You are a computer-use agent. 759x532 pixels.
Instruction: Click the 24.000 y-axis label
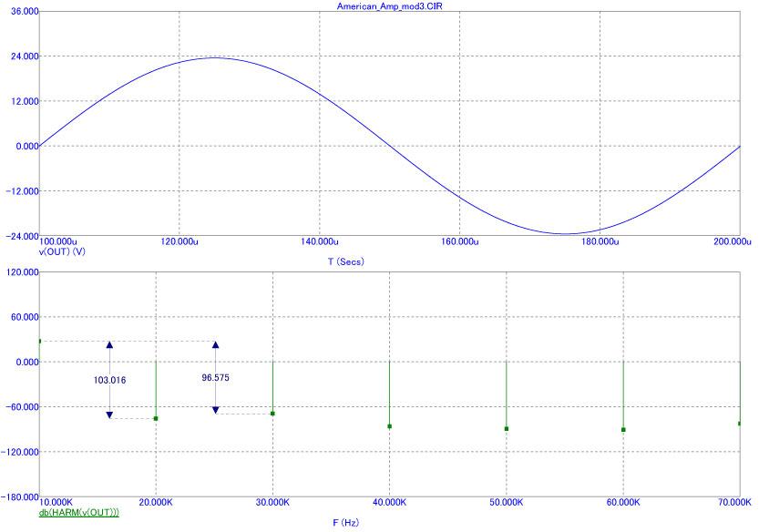point(25,56)
